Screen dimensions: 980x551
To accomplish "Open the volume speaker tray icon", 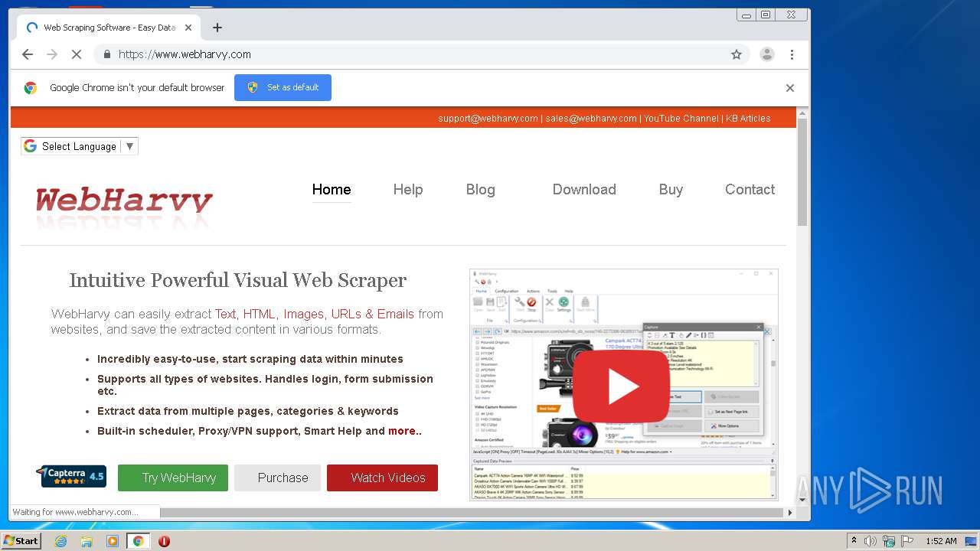I will tap(871, 541).
